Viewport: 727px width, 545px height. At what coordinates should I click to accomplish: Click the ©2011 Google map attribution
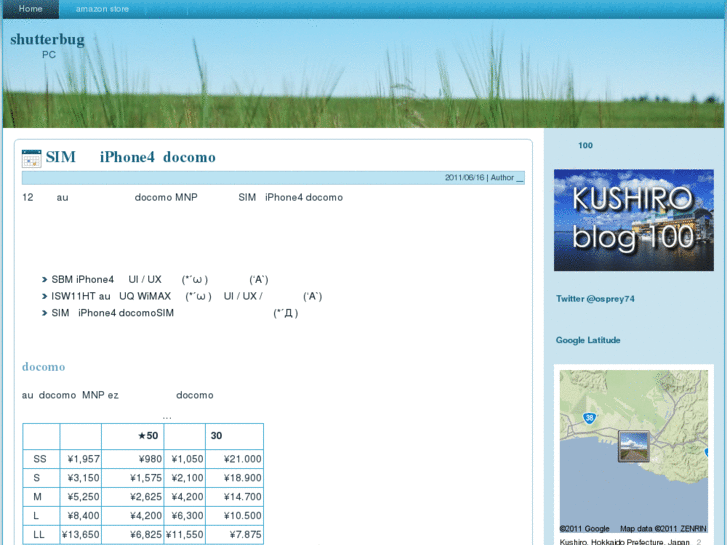point(584,529)
